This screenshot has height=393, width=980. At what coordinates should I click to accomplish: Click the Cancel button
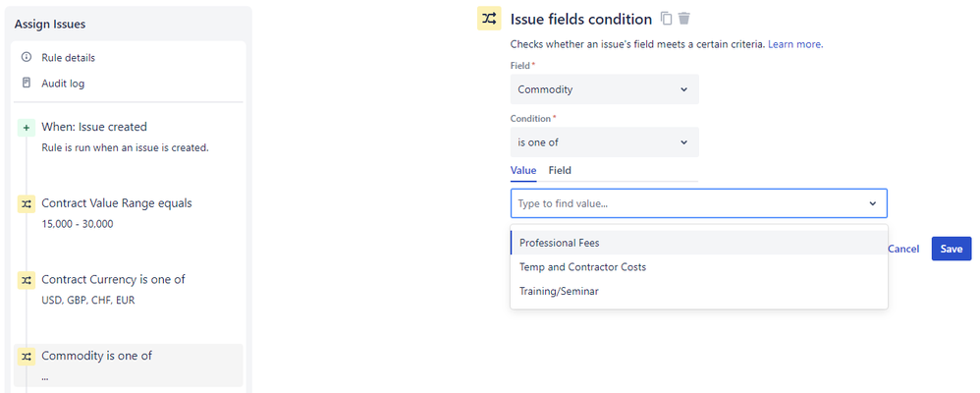tap(903, 250)
